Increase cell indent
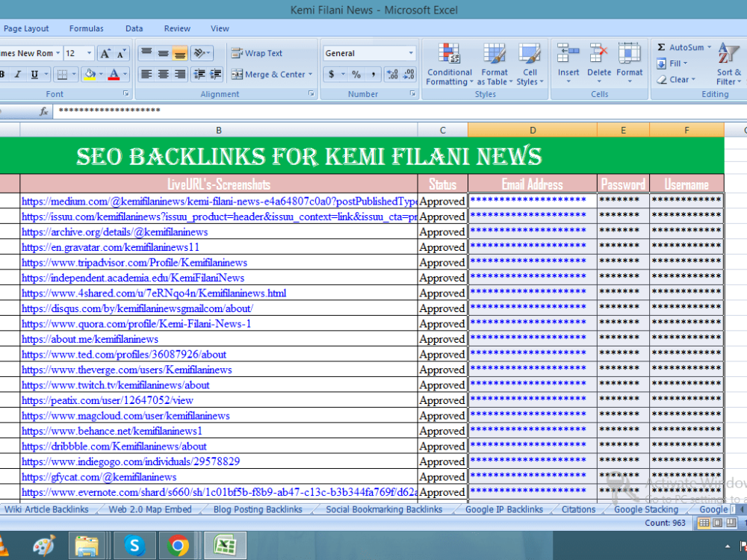Screen dimensions: 747x560 tap(216, 74)
